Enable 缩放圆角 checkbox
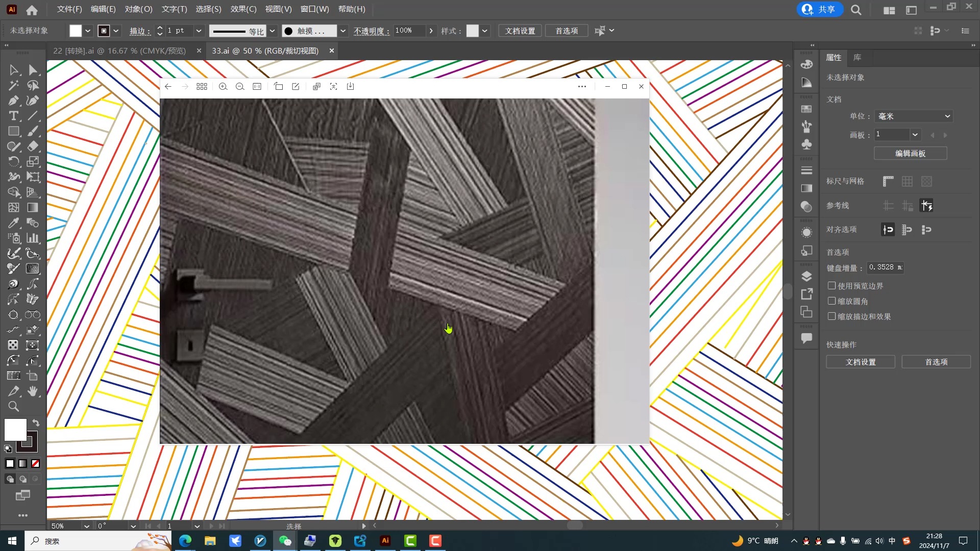Screen dimensions: 980x551 click(832, 301)
